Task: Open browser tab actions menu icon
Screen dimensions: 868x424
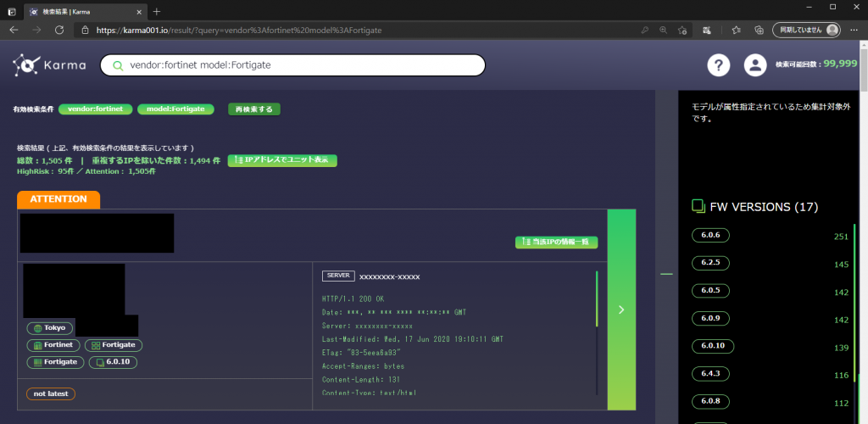Action: pos(12,11)
